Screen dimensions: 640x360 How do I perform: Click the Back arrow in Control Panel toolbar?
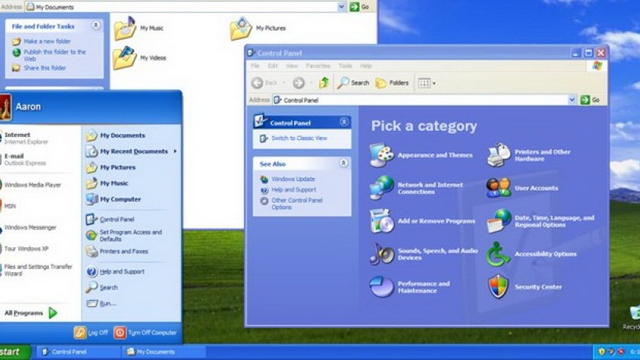257,83
